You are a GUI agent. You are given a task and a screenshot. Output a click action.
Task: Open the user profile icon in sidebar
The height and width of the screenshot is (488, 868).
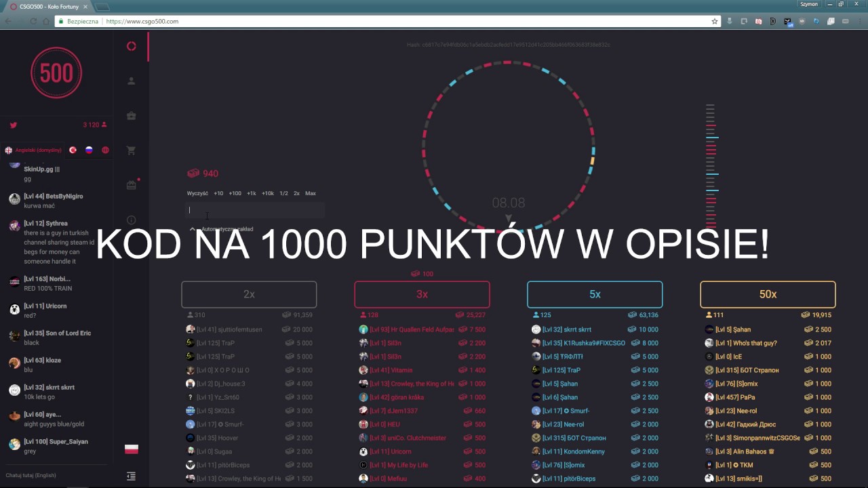(132, 81)
